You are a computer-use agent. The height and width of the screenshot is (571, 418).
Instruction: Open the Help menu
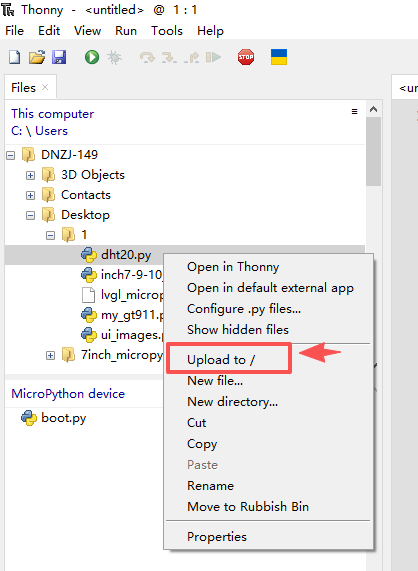pos(210,31)
